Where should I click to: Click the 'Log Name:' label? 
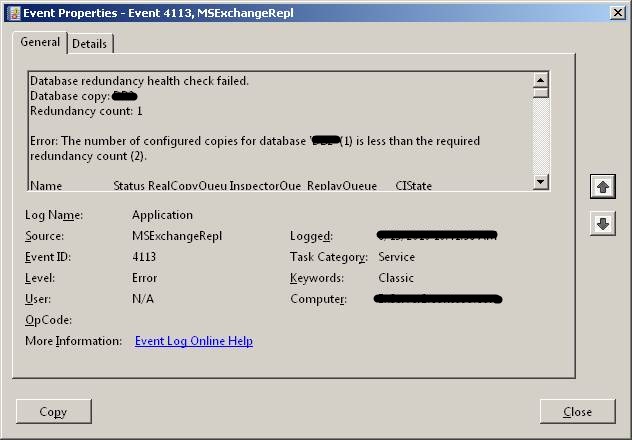(54, 215)
